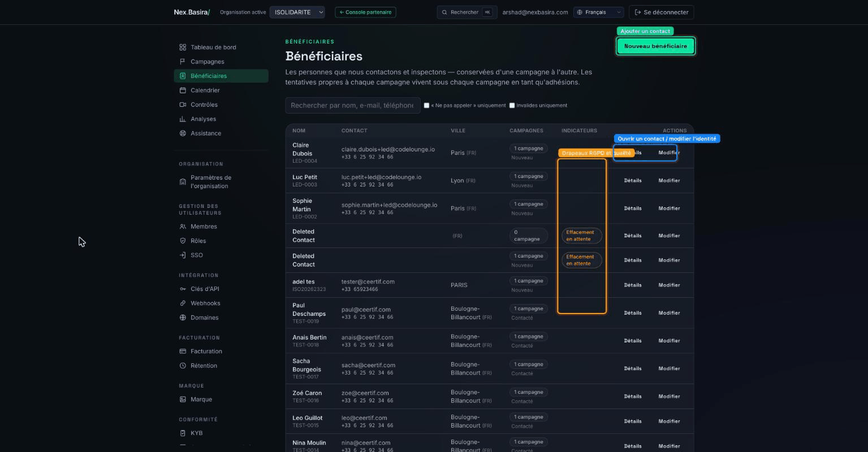Open the Tableau de bord grid icon
868x452 pixels.
(x=183, y=47)
